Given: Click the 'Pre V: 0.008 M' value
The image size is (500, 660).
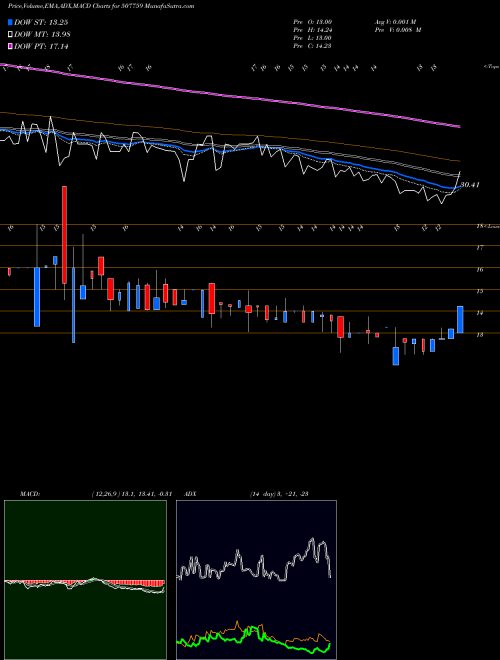Looking at the screenshot, I should 398,30.
